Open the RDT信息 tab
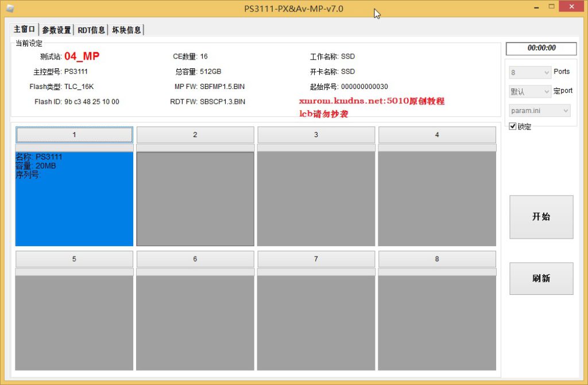The width and height of the screenshot is (588, 385). [91, 30]
